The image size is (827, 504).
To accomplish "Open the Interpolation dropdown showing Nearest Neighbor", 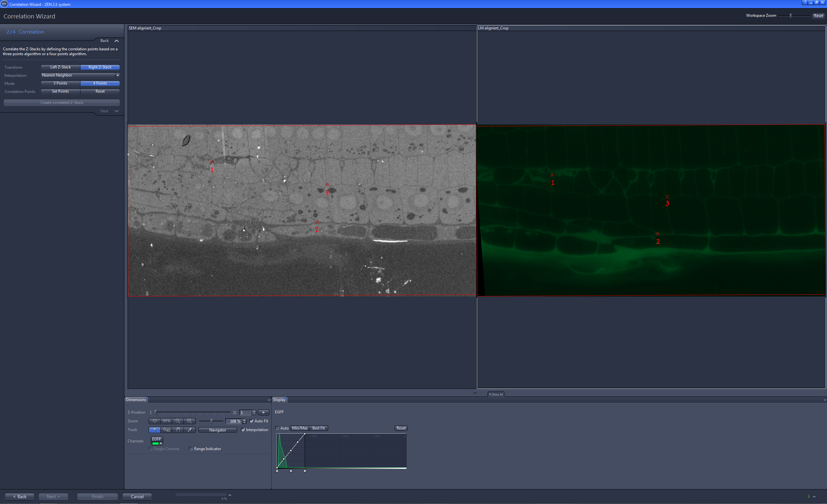I will click(x=118, y=75).
